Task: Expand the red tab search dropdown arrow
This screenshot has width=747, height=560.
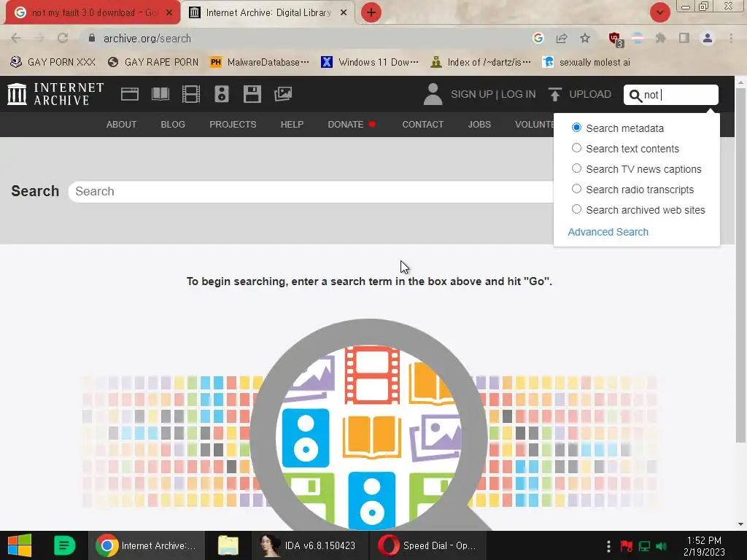Action: [659, 12]
